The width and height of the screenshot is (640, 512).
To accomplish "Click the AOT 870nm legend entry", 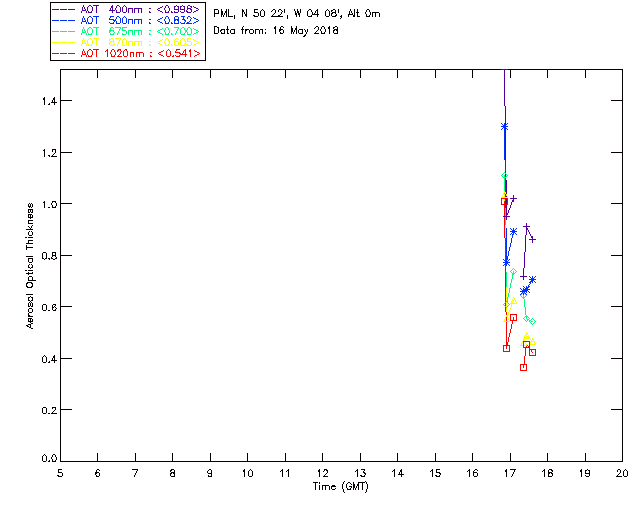I will coord(126,42).
